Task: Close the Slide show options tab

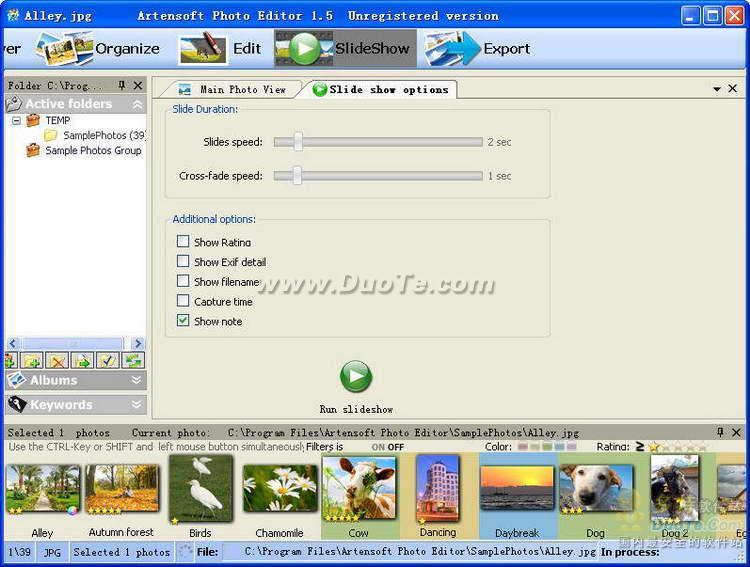Action: pyautogui.click(x=732, y=89)
